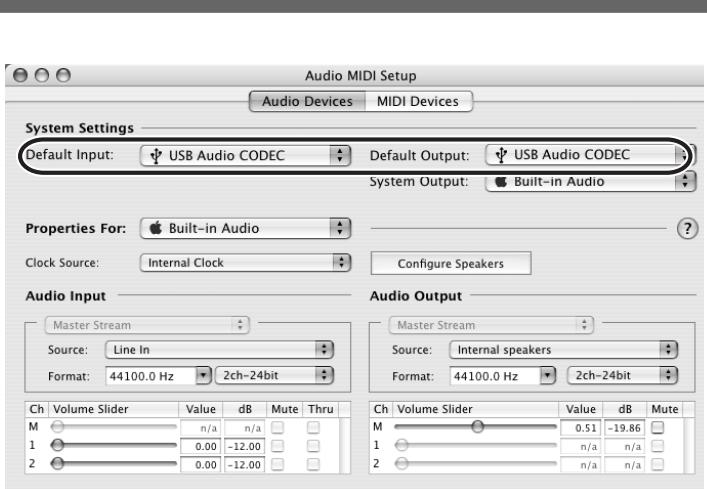Image resolution: width=707 pixels, height=489 pixels.
Task: Switch to the MIDI Devices tab
Action: coord(418,101)
